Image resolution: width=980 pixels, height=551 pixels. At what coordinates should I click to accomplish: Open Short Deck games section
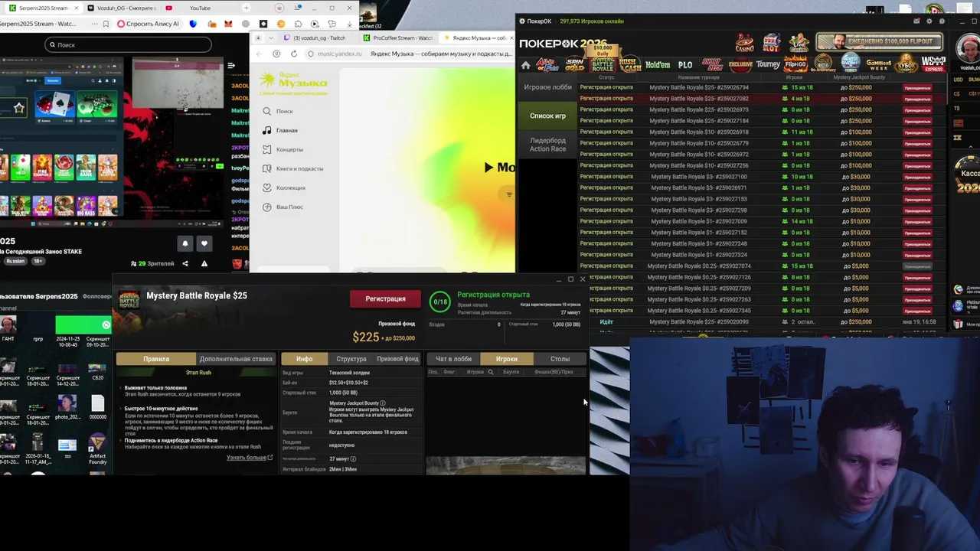pyautogui.click(x=712, y=64)
